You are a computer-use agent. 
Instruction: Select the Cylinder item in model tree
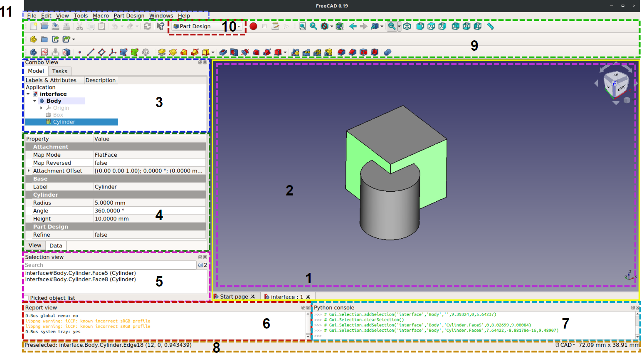(x=64, y=122)
